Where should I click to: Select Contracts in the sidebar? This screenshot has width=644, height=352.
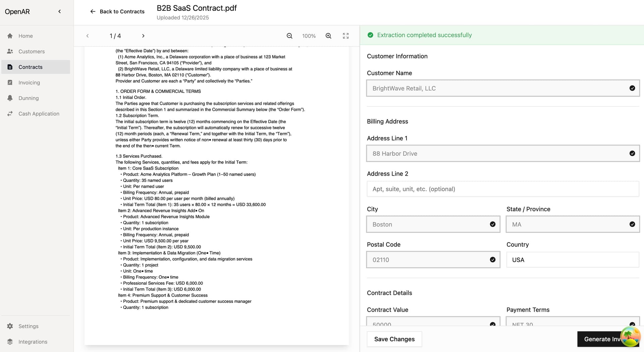[x=30, y=67]
